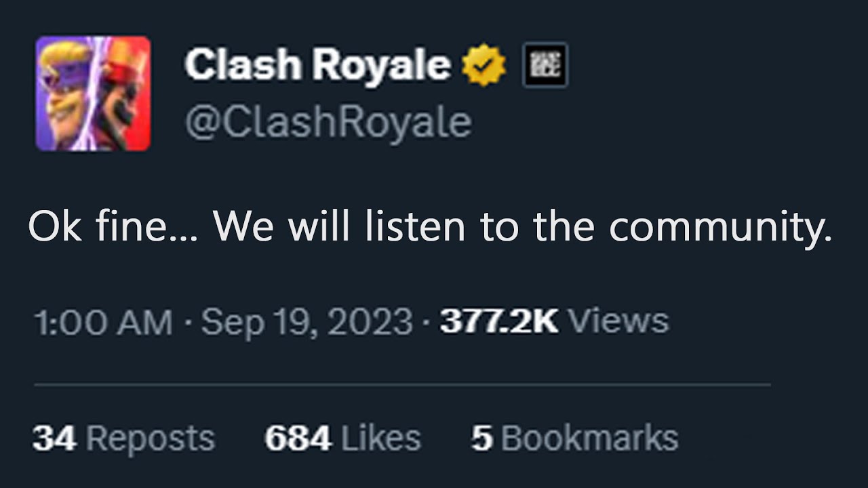Click the Sep 19, 2023 date
The height and width of the screenshot is (488, 868).
point(307,323)
